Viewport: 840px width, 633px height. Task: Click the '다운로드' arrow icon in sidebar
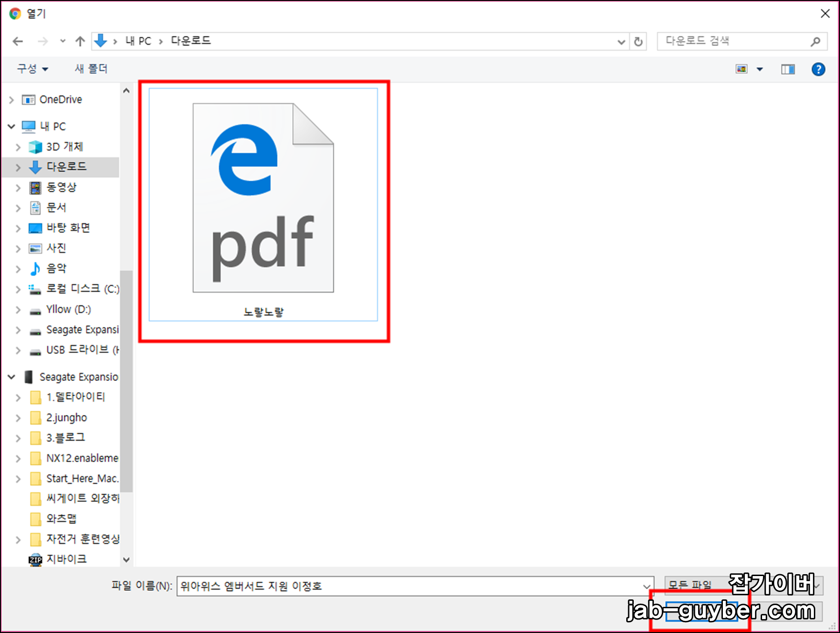coord(35,167)
